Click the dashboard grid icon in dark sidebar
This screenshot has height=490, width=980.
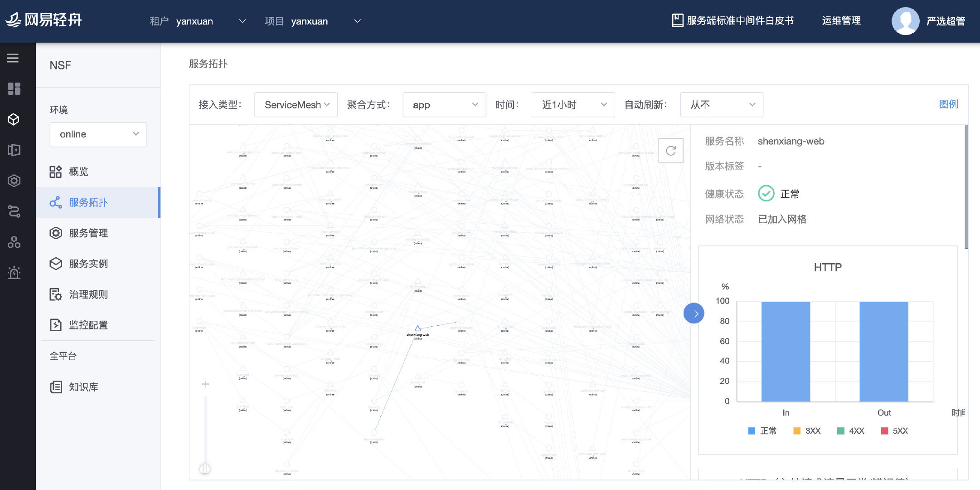[x=14, y=88]
